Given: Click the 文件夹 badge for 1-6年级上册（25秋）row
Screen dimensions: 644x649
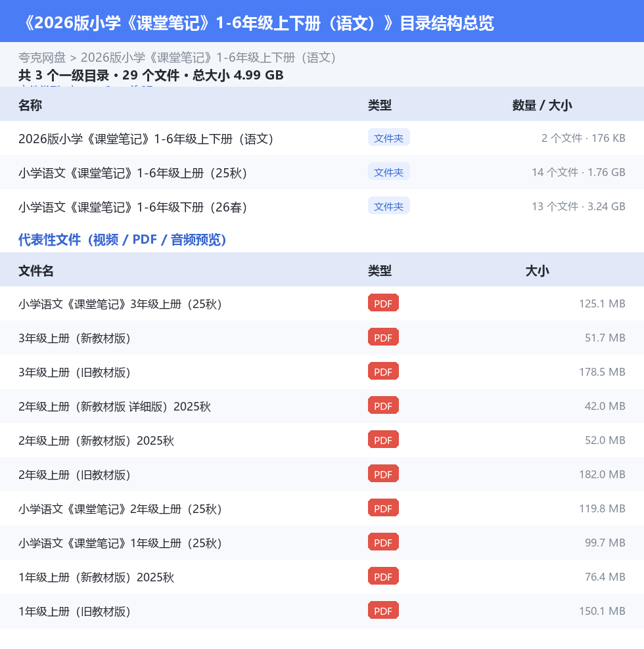Looking at the screenshot, I should [388, 172].
